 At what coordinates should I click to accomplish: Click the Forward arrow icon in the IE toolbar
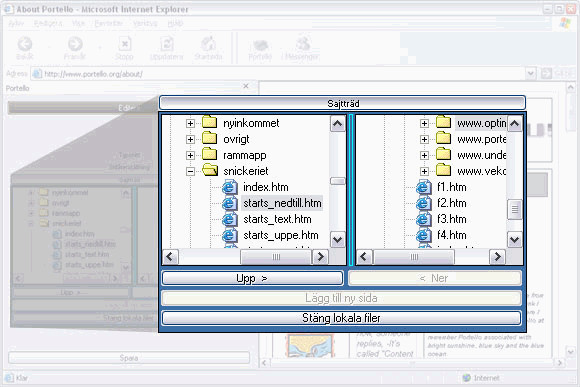point(75,44)
